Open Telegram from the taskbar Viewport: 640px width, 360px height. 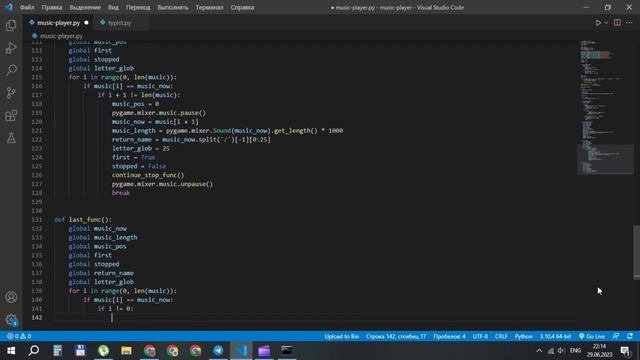point(218,351)
